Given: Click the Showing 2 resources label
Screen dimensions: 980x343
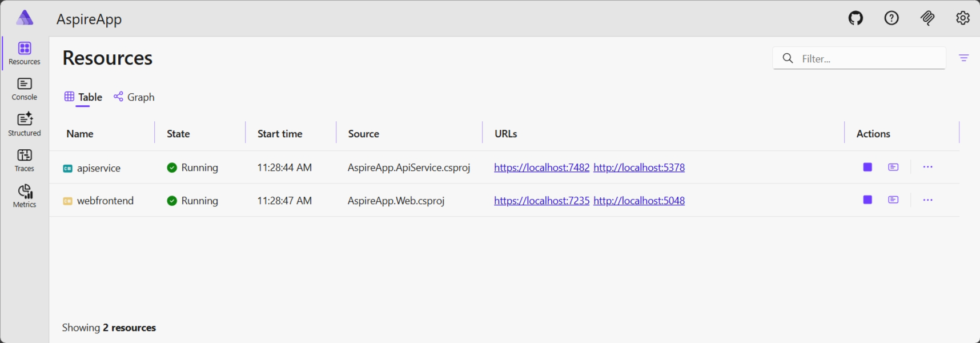Looking at the screenshot, I should pos(109,328).
